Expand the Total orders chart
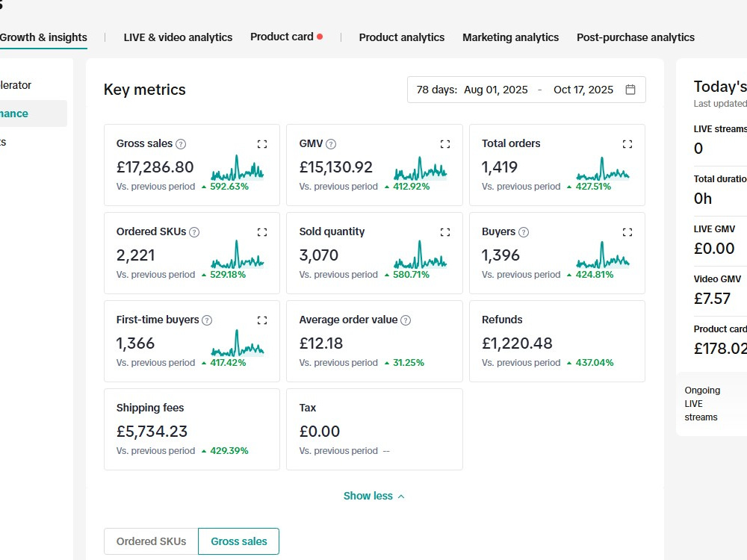The width and height of the screenshot is (747, 560). 627,144
